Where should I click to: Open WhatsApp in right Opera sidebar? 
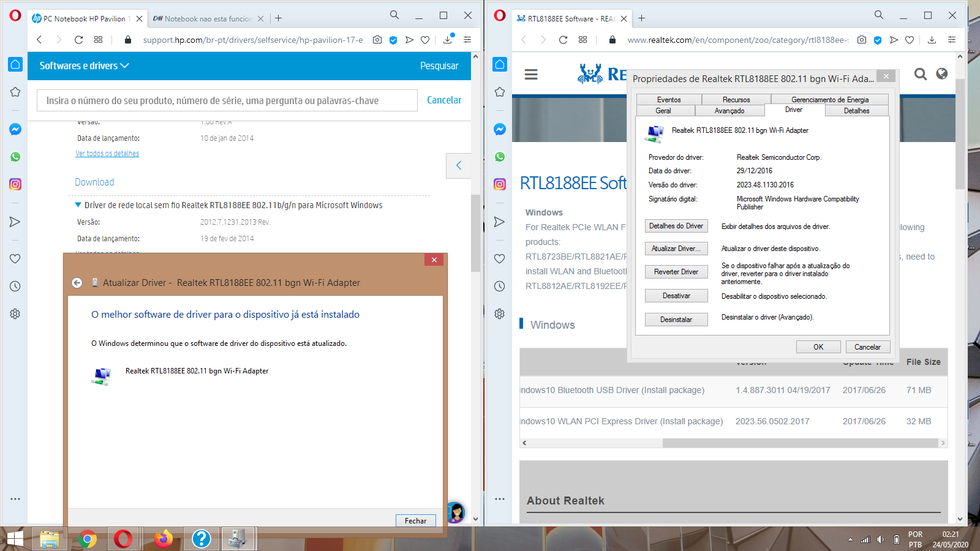point(500,157)
